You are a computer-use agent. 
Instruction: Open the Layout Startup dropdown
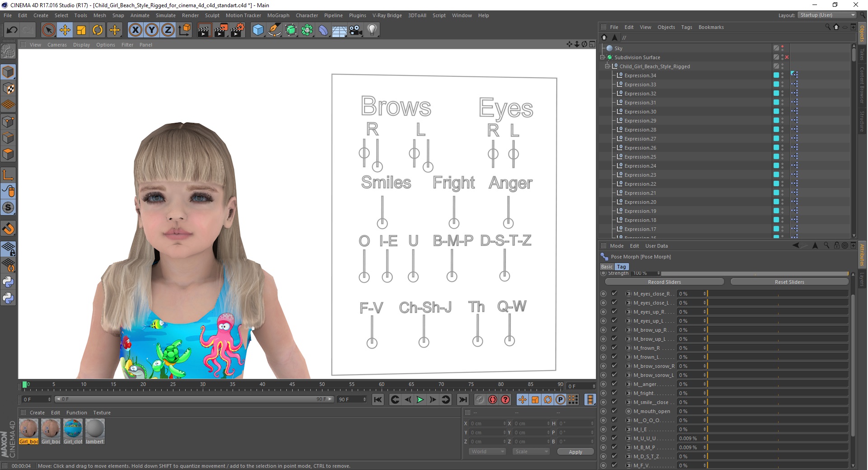(827, 15)
